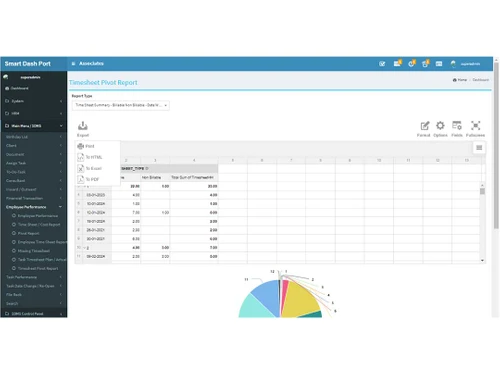The image size is (500, 375).
Task: Open the mail notifications icon with badge
Action: (397, 63)
